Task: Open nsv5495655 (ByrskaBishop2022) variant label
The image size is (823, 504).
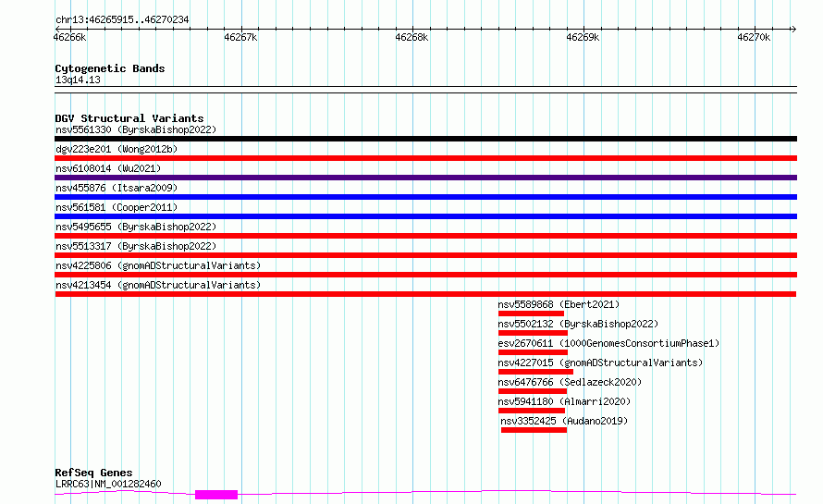Action: coord(136,227)
